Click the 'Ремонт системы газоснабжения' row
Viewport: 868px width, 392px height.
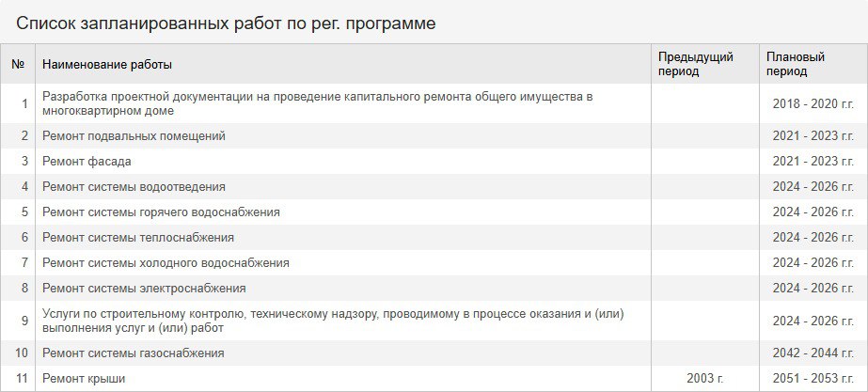434,353
